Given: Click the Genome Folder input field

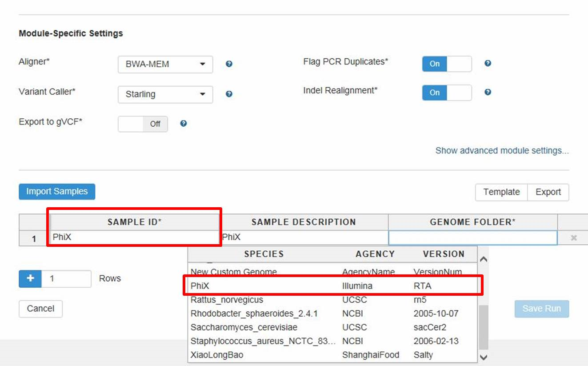Looking at the screenshot, I should pos(472,238).
